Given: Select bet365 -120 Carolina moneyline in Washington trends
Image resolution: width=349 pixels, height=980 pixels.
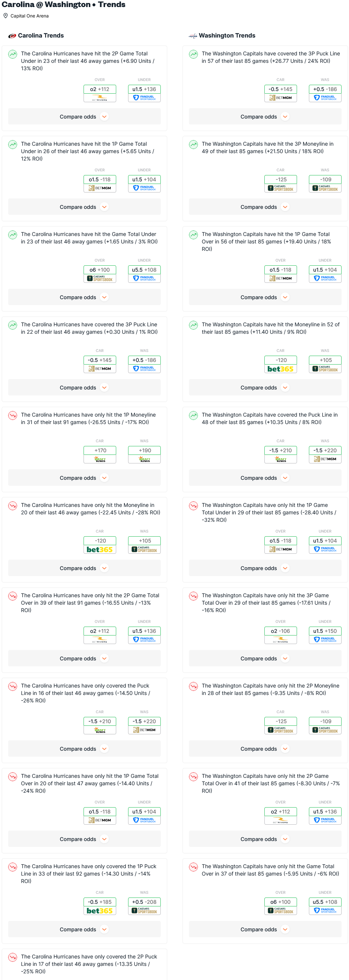Looking at the screenshot, I should pos(280,364).
